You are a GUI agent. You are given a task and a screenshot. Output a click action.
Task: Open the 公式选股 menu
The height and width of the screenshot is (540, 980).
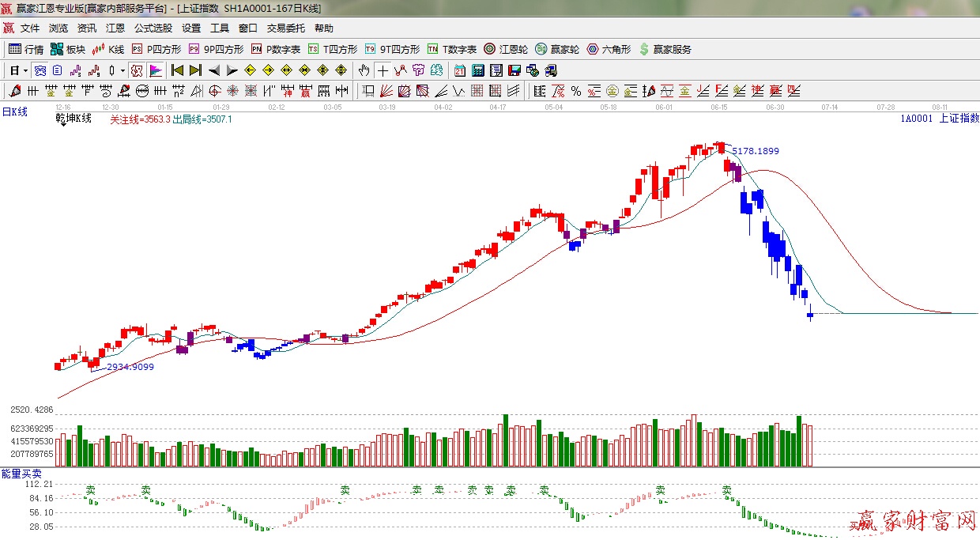coord(153,28)
